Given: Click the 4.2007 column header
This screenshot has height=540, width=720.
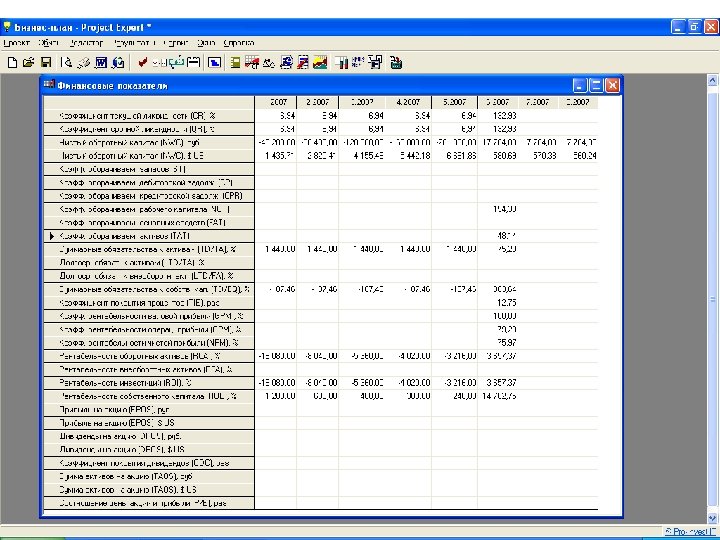Looking at the screenshot, I should 408,102.
